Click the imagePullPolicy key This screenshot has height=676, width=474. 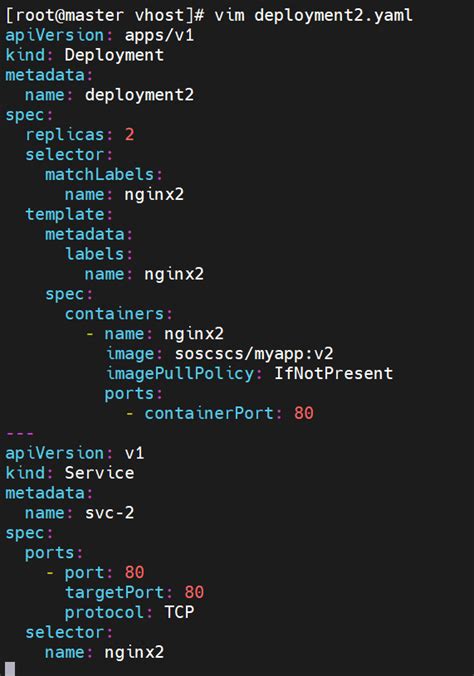180,373
